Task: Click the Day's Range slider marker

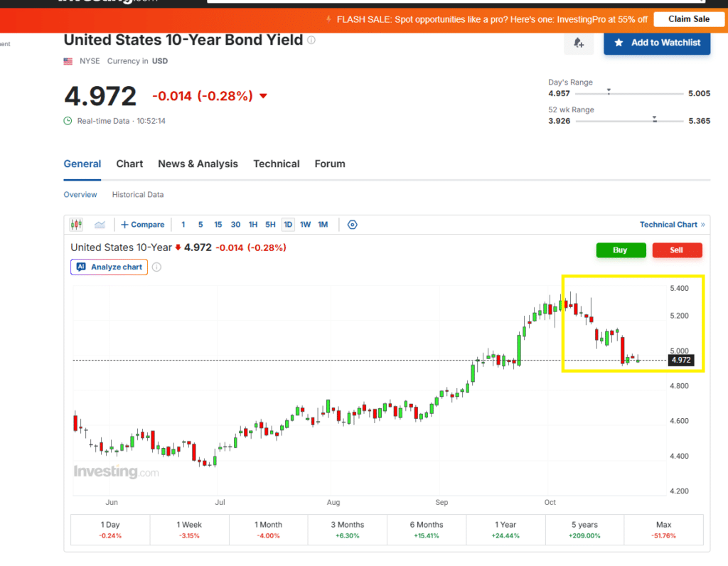Action: [609, 92]
